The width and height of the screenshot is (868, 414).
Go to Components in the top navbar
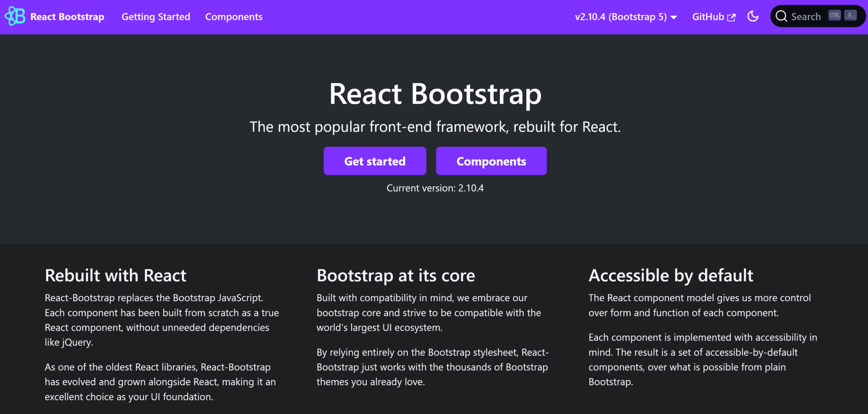click(234, 17)
